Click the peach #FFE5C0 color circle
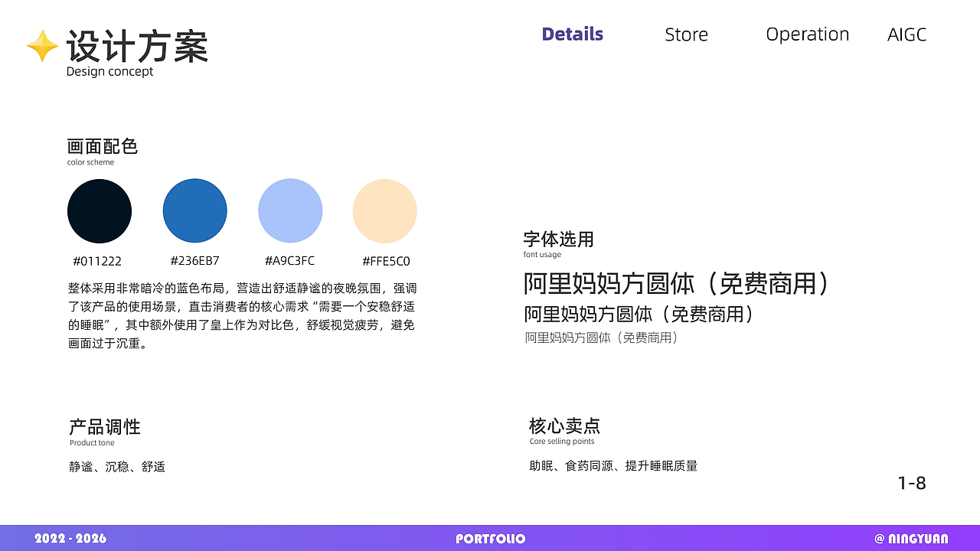Viewport: 980px width, 551px height. point(385,211)
